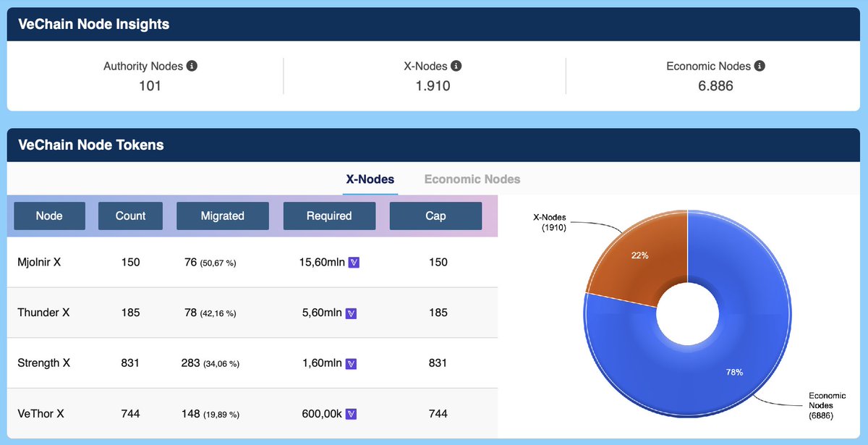Click the Mjolnir X count 150
868x445 pixels.
click(130, 262)
